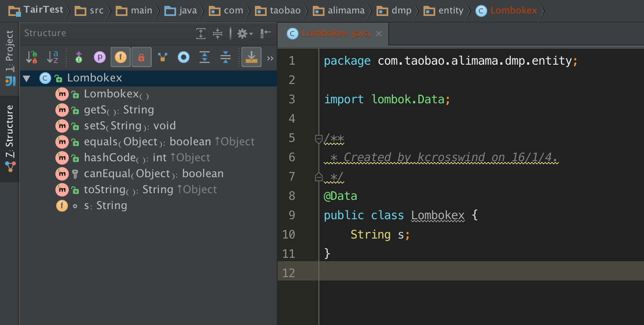Hide the Structure tool window

(x=266, y=33)
